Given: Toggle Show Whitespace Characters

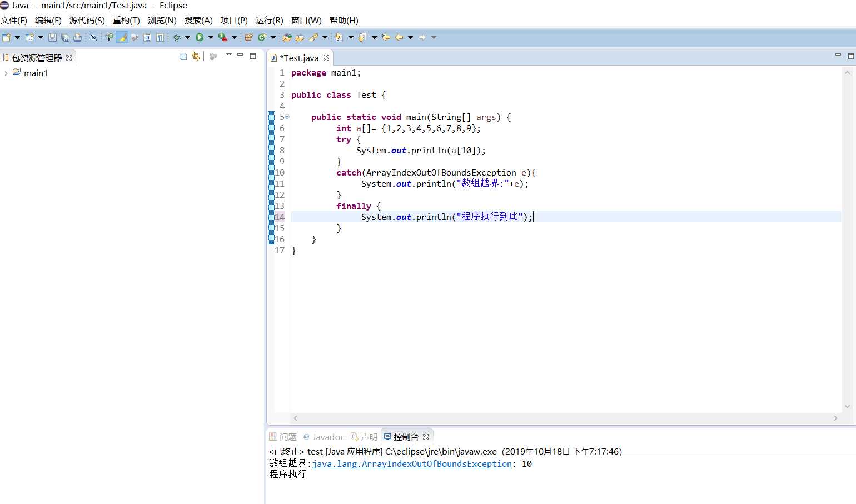Looking at the screenshot, I should [160, 37].
